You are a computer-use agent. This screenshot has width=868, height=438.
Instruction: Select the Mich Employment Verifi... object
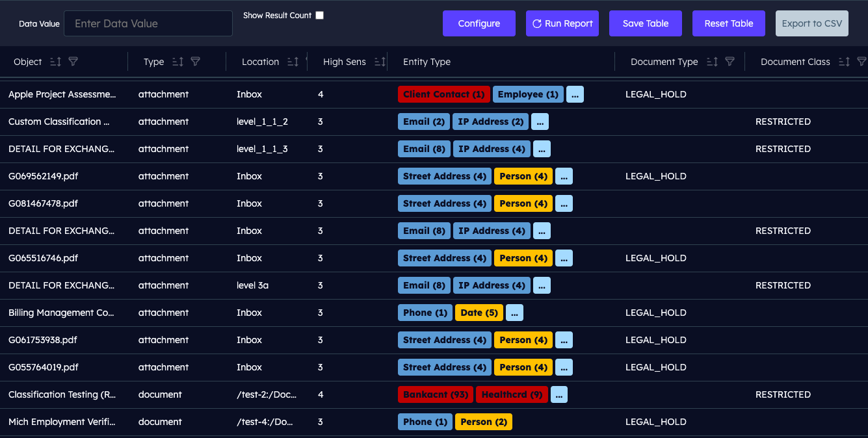pyautogui.click(x=62, y=422)
